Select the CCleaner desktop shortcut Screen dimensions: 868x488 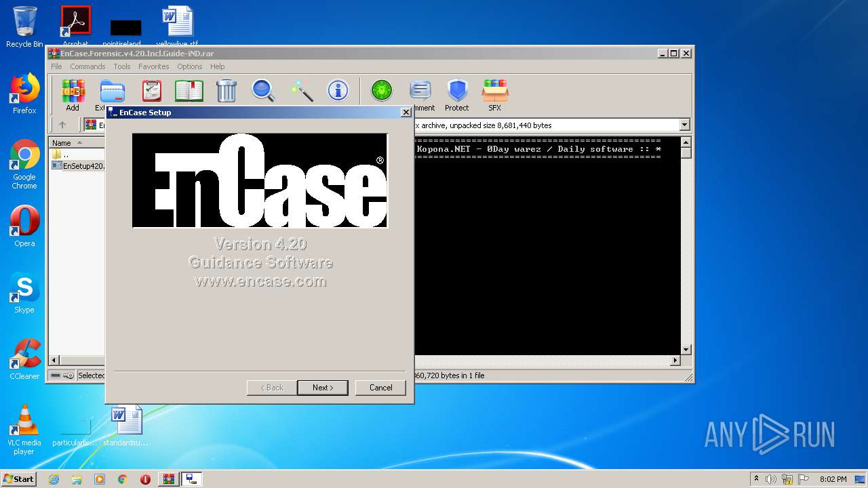pyautogui.click(x=24, y=359)
